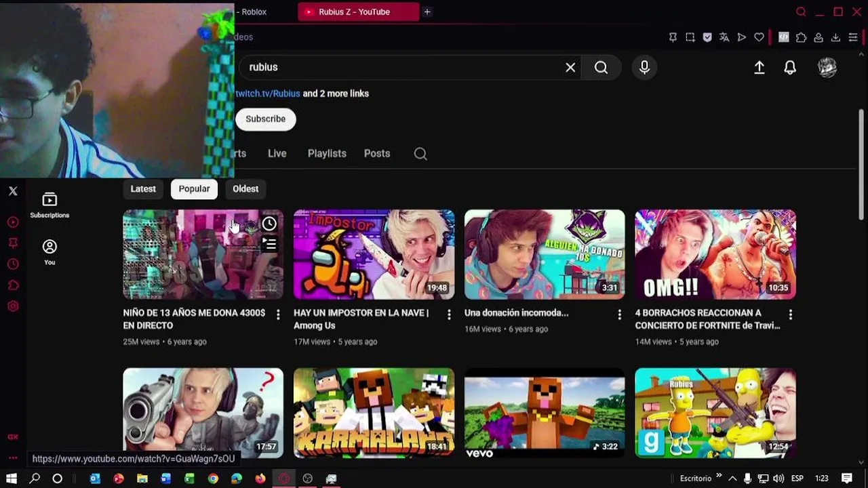868x488 pixels.
Task: Open the Karmaland thumbnail video
Action: point(374,413)
